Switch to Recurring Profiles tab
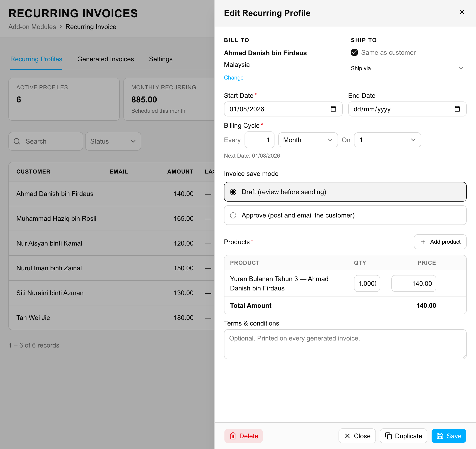The height and width of the screenshot is (449, 476). 36,59
